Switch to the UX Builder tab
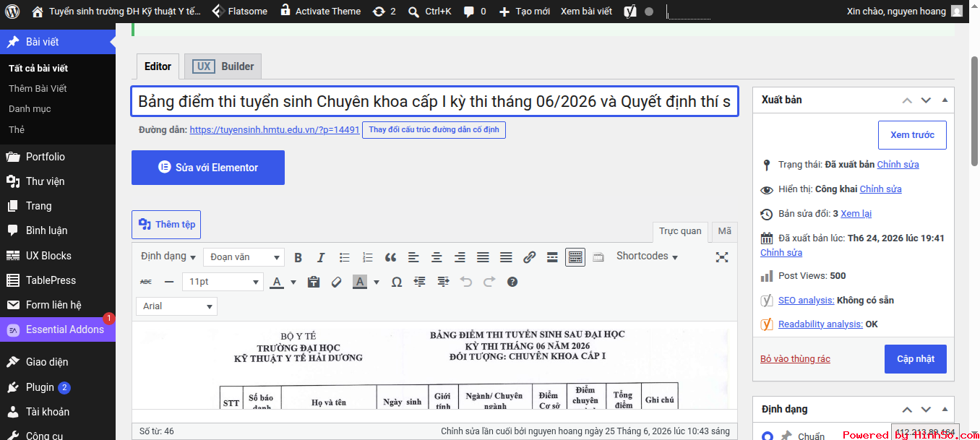 coord(223,66)
